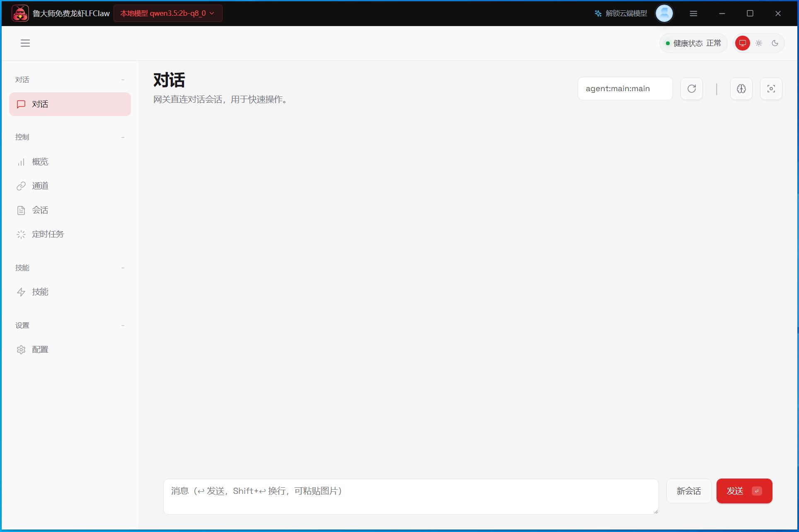The image size is (799, 532).
Task: Refresh the agent:main:main session
Action: [691, 88]
